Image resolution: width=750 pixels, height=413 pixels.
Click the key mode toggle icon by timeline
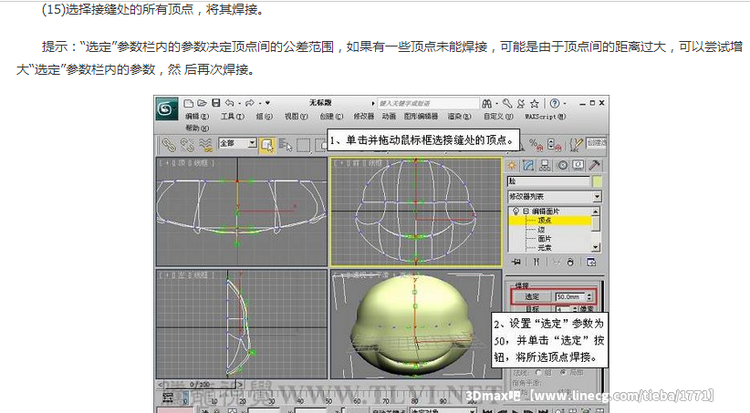(x=168, y=397)
